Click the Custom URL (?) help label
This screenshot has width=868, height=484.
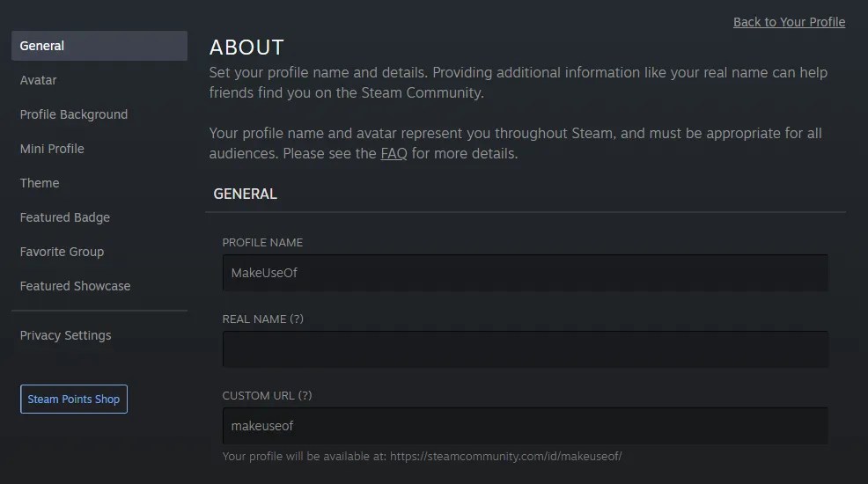(267, 395)
